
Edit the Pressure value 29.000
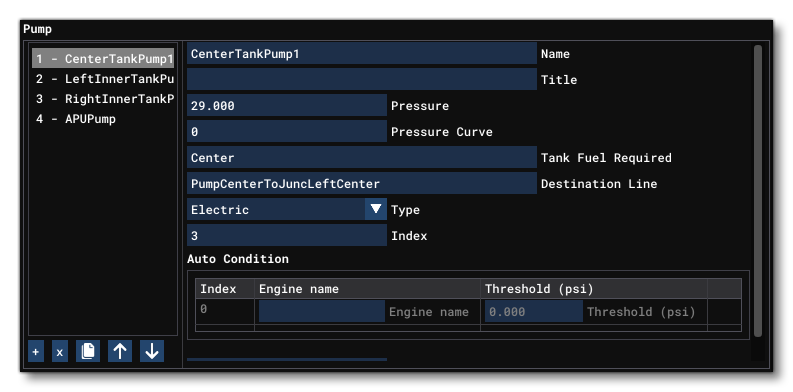pyautogui.click(x=287, y=106)
